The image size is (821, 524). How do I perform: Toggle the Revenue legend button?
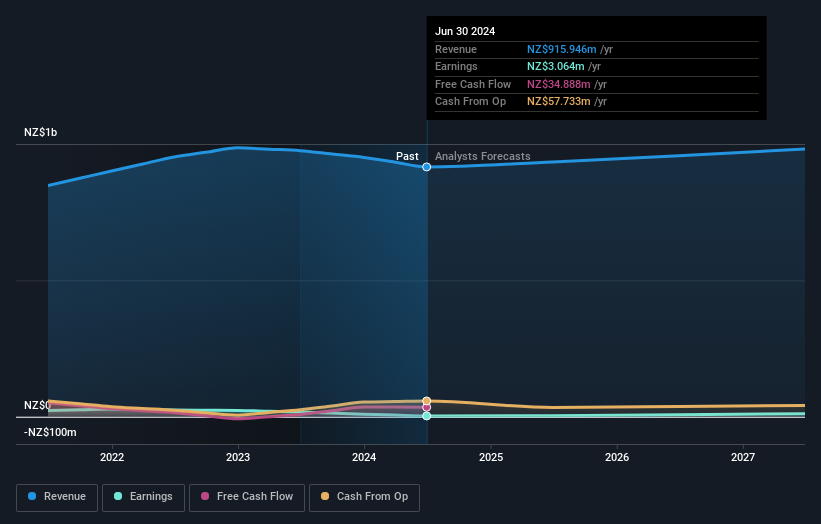click(57, 497)
